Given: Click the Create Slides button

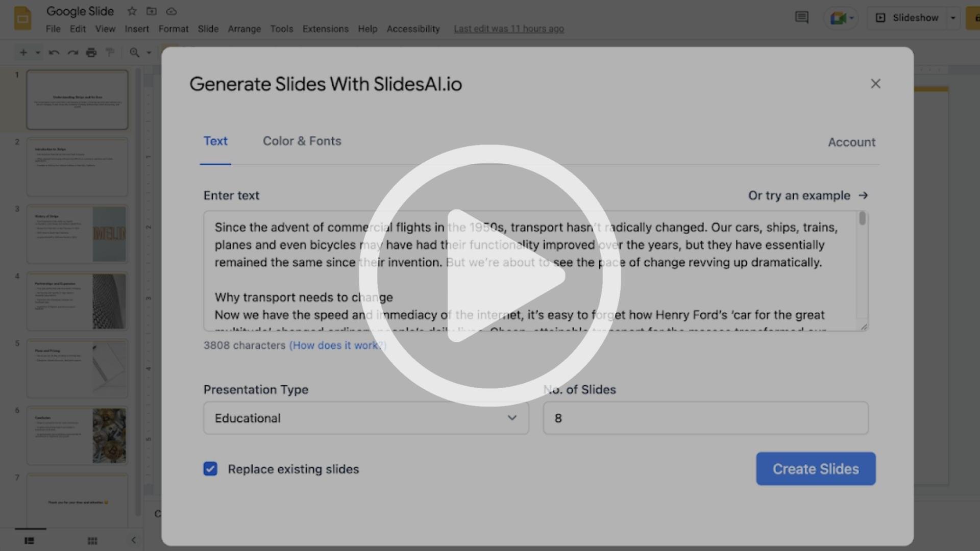Looking at the screenshot, I should 816,469.
